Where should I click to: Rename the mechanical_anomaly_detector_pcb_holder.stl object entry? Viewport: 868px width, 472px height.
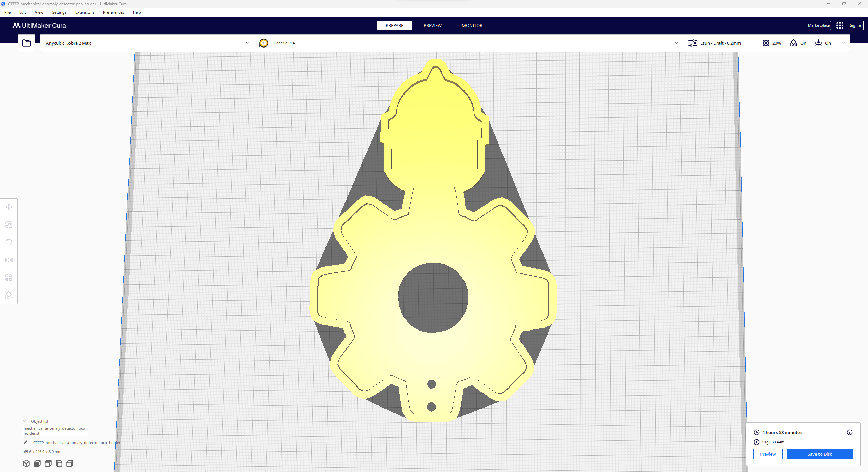coord(55,430)
